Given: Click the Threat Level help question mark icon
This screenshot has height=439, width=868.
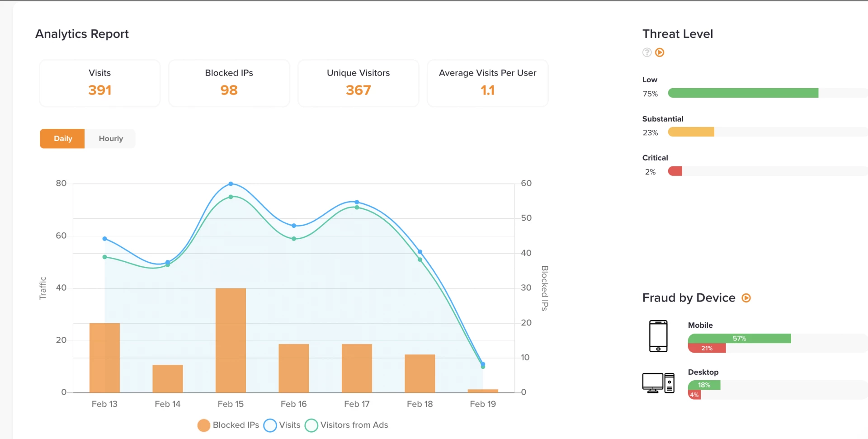Looking at the screenshot, I should click(647, 52).
